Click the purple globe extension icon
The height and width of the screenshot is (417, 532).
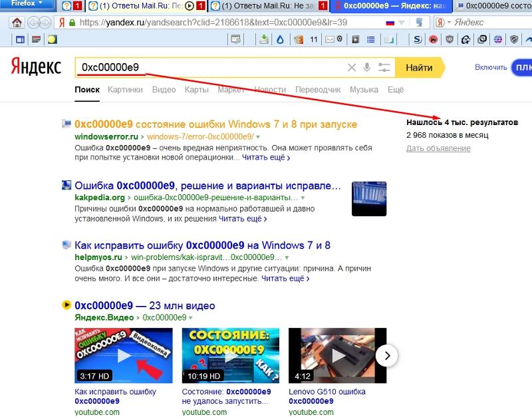pyautogui.click(x=497, y=39)
